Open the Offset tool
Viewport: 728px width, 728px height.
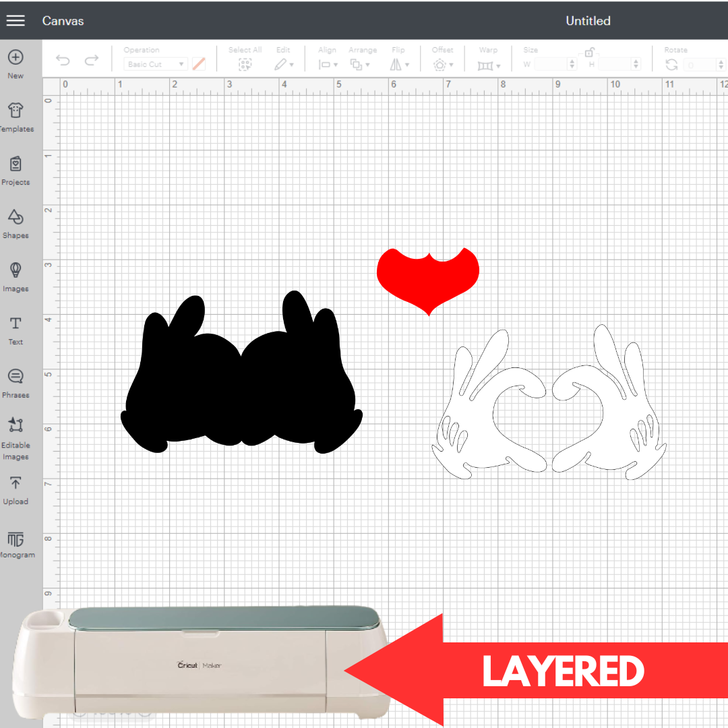pos(442,59)
